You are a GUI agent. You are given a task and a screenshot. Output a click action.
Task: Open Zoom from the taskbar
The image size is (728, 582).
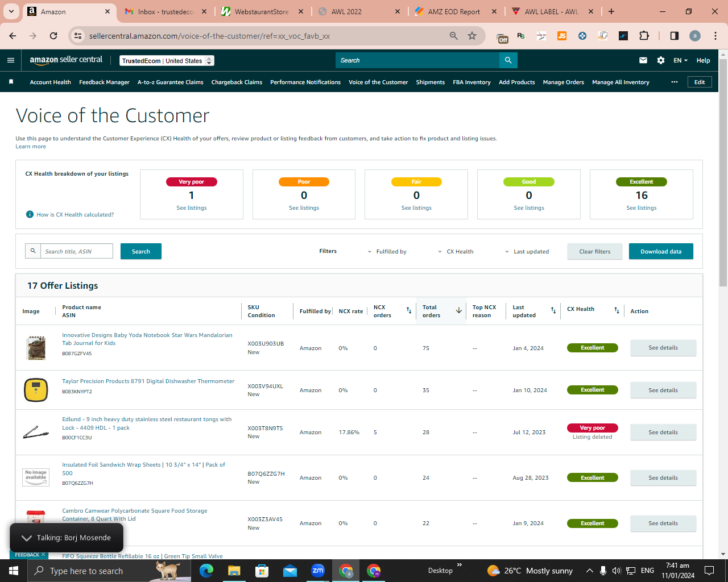coord(318,571)
